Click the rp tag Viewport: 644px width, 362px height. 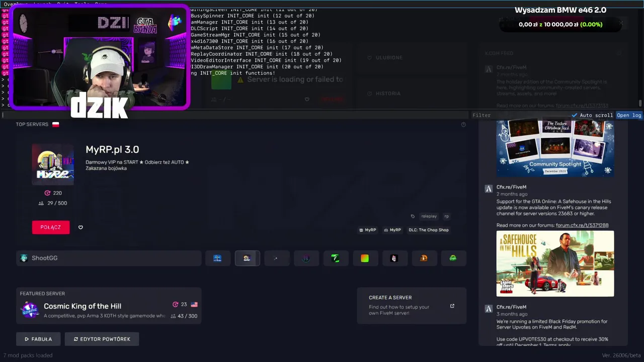(x=446, y=216)
